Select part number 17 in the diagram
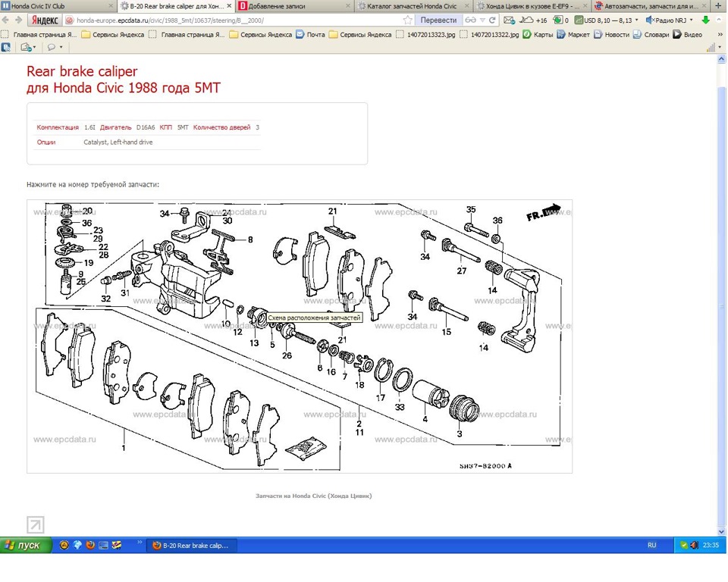 tap(380, 398)
